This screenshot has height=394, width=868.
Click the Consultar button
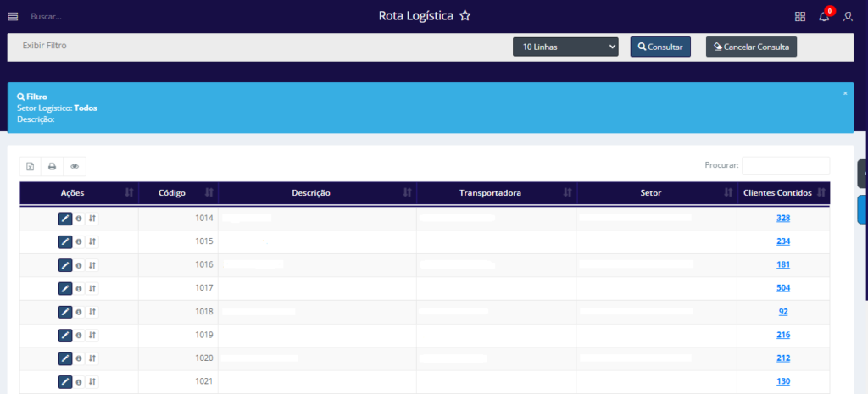pos(660,47)
